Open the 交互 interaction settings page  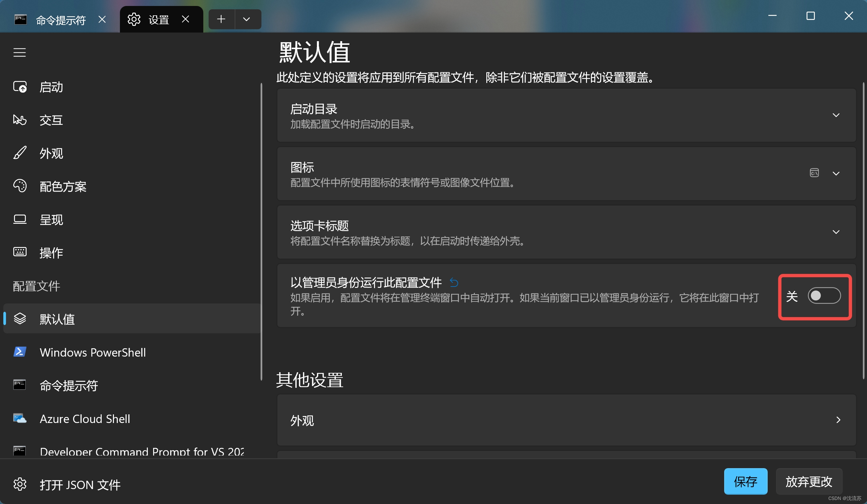(x=51, y=120)
